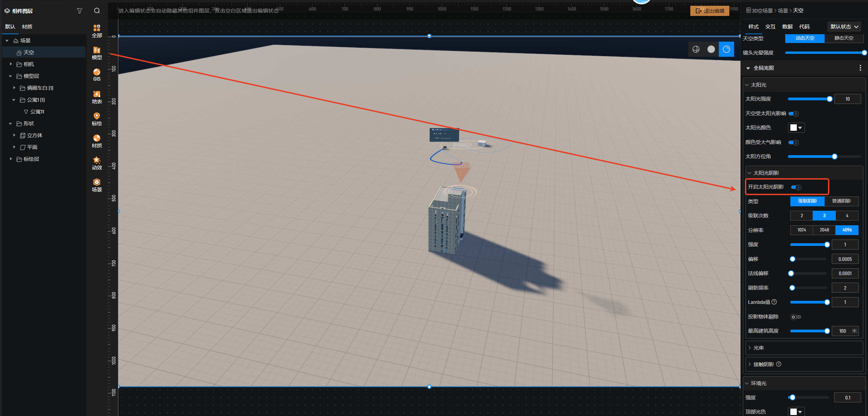The image size is (868, 416).
Task: Open the 模型 model category icon
Action: pos(97,53)
